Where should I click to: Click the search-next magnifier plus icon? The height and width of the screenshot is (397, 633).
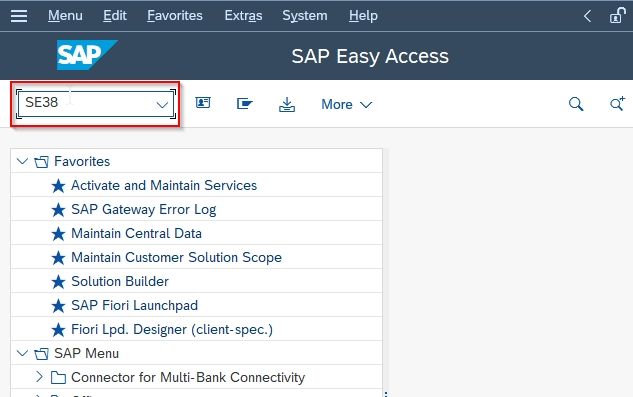pos(617,103)
